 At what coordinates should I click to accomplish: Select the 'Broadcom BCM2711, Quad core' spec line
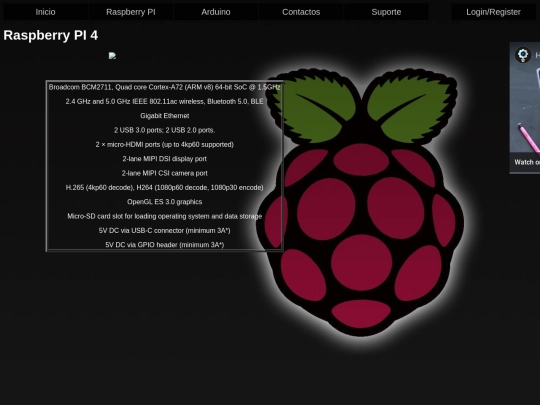tap(165, 87)
